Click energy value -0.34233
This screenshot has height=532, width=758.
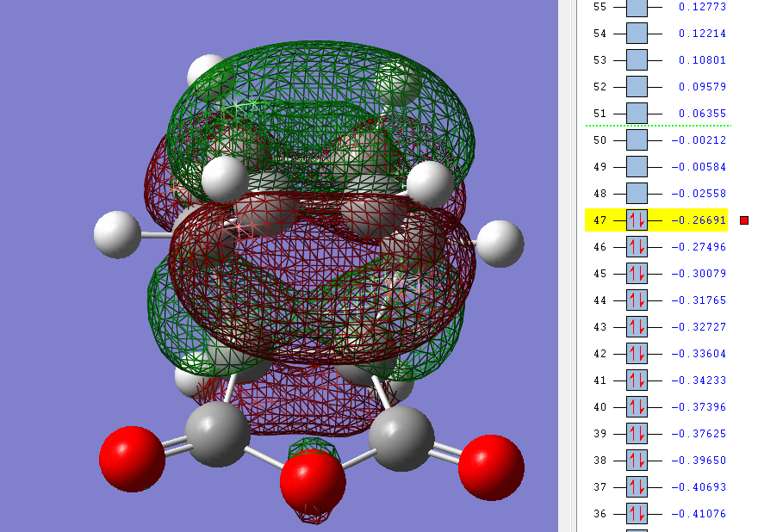pyautogui.click(x=699, y=380)
